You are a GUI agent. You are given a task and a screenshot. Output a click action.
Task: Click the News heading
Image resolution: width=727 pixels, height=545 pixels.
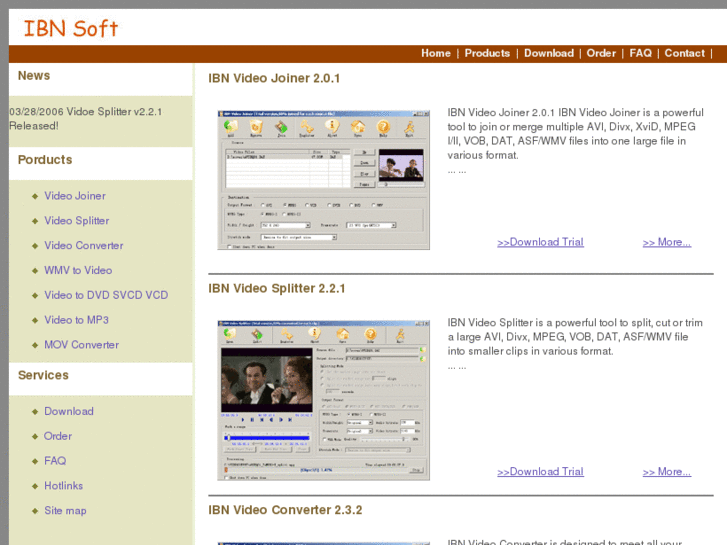pos(34,76)
